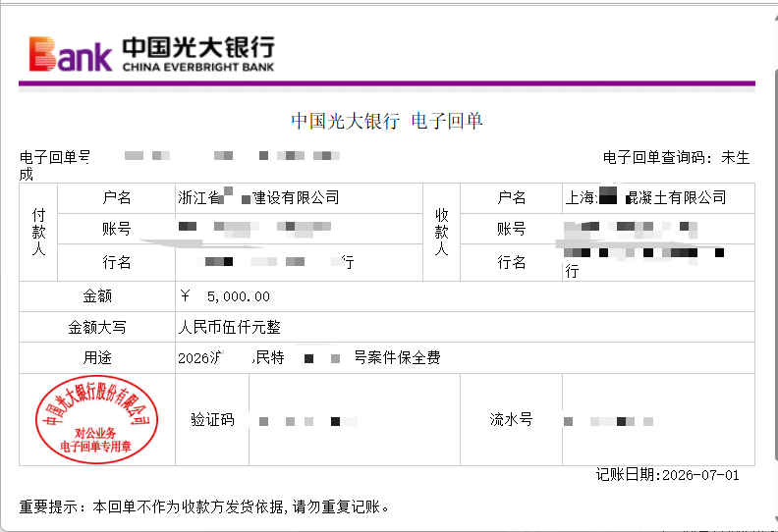Click the 金额大写 label cell

click(97, 327)
